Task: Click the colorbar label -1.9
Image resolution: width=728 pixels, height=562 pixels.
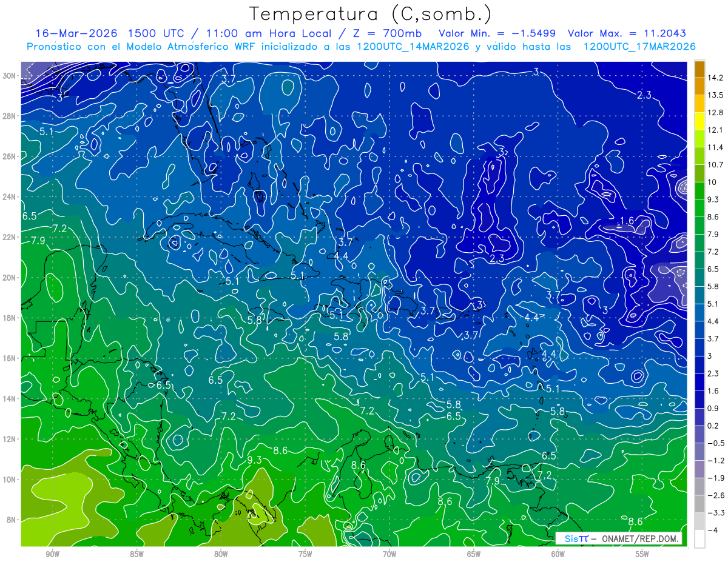Action: [x=716, y=478]
